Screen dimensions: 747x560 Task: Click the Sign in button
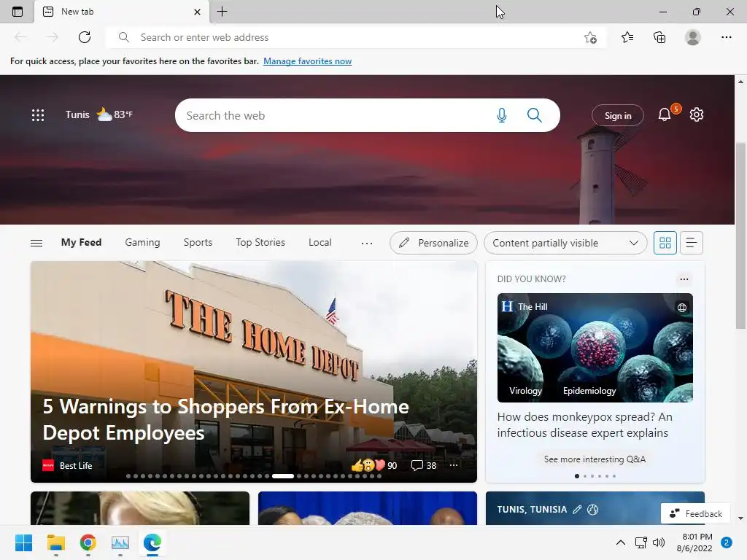coord(618,116)
